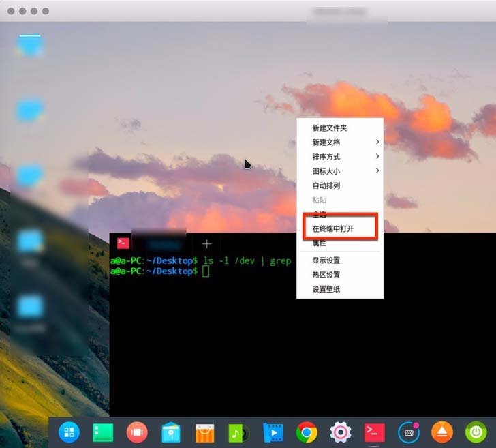Expand the 图标大小 submenu
This screenshot has height=448, width=496.
[340, 171]
